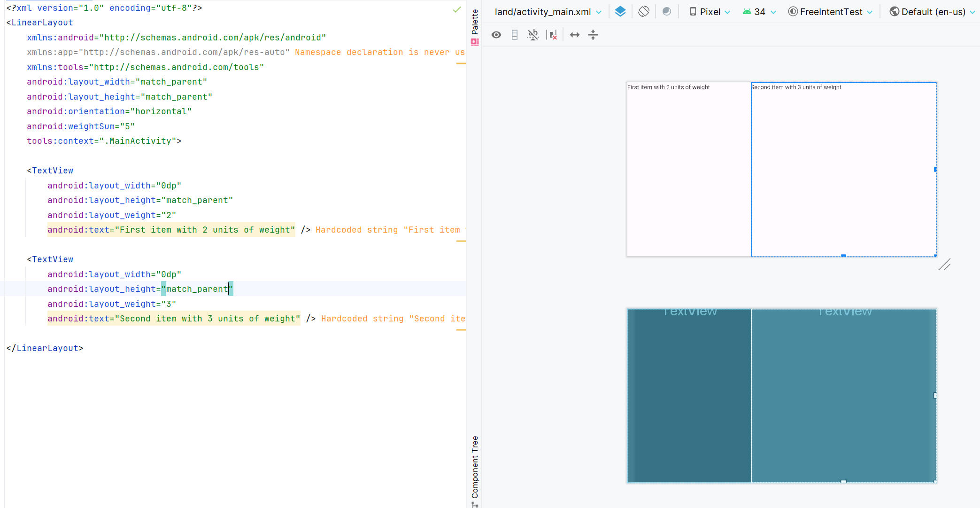Toggle the Night Mode icon
The image size is (980, 508).
666,12
